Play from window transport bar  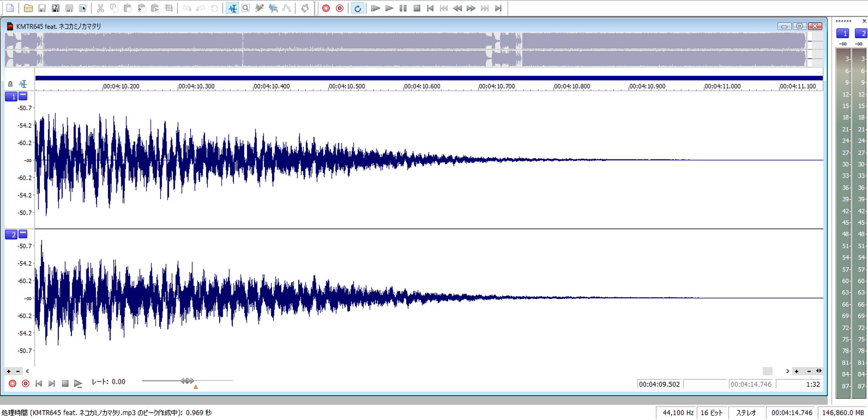pyautogui.click(x=78, y=384)
